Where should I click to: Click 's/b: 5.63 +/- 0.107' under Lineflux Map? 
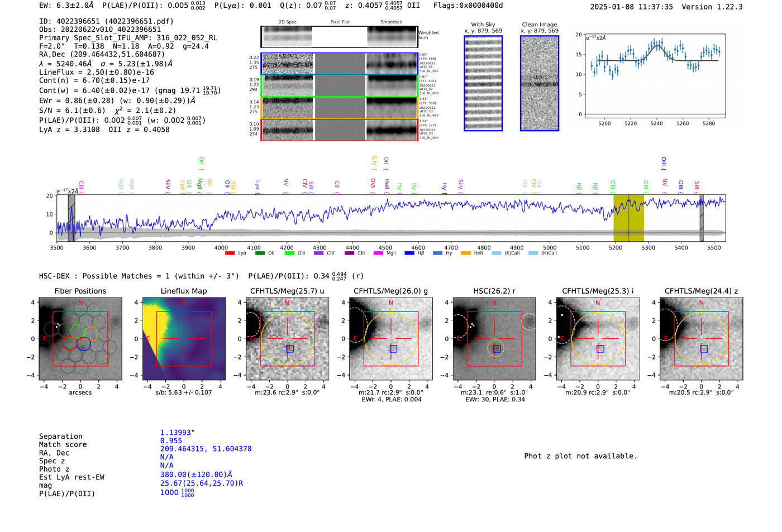click(x=184, y=392)
